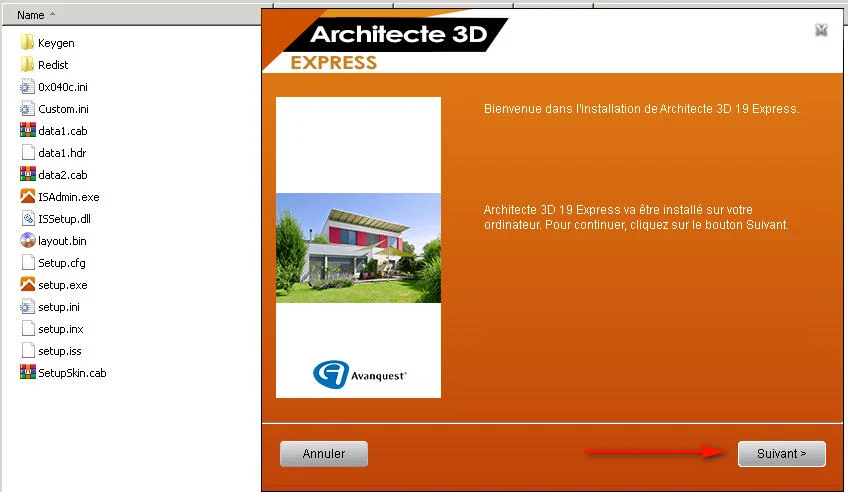Click the Annuler button
The image size is (848, 492).
pyautogui.click(x=323, y=454)
